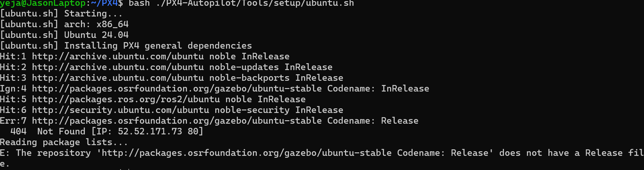Click the "[ubuntu.sh] Starting..." line
Screen dimensions: 644x170
(x=61, y=14)
